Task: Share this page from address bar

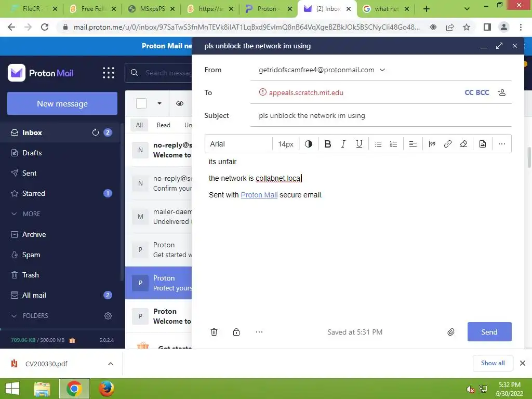Action: (450, 27)
